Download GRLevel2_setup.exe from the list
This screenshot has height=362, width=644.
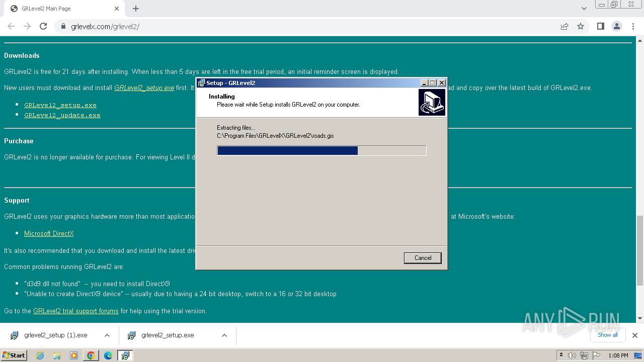point(60,105)
